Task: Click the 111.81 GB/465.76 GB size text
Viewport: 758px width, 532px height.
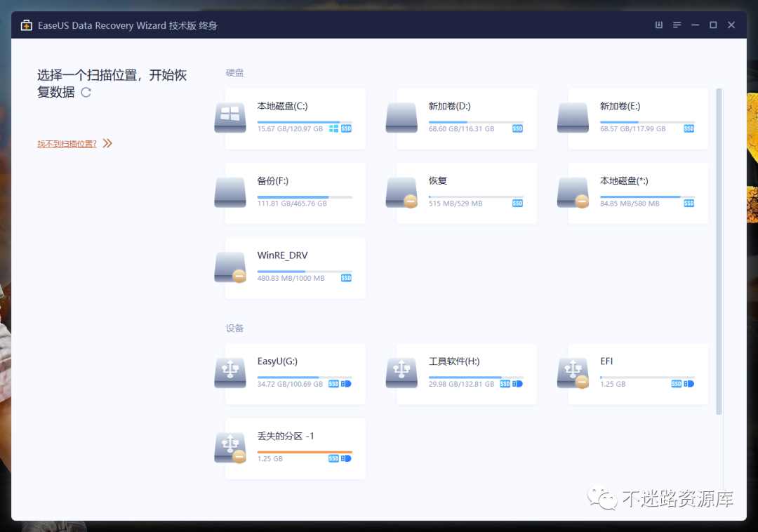Action: coord(292,204)
